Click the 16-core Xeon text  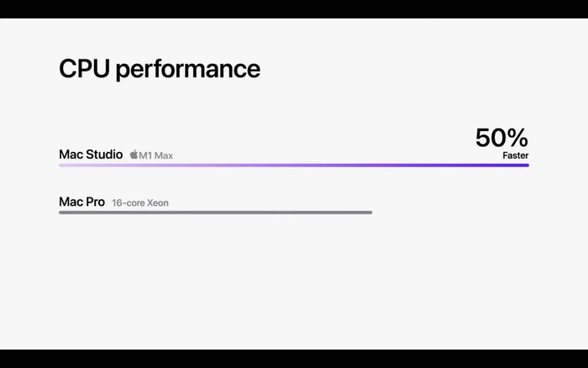click(140, 203)
